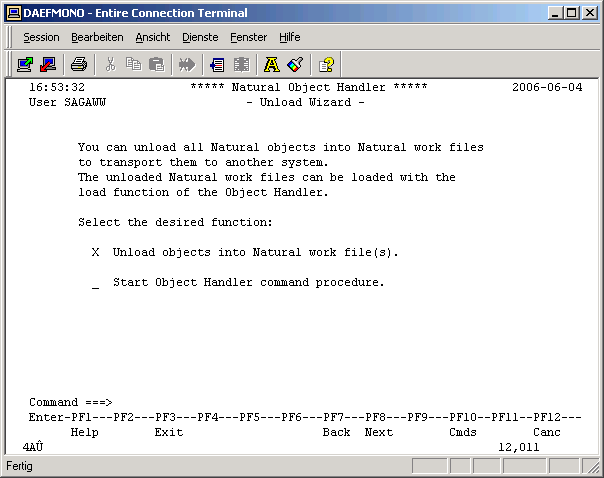
Task: Click the 'Natural Object Handler' title text
Action: click(309, 87)
